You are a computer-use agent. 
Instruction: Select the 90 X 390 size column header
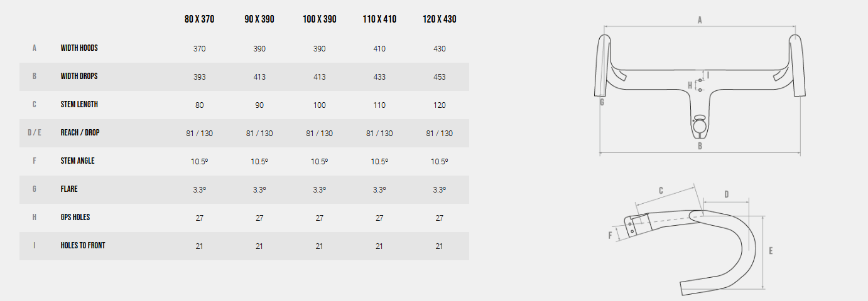click(259, 19)
